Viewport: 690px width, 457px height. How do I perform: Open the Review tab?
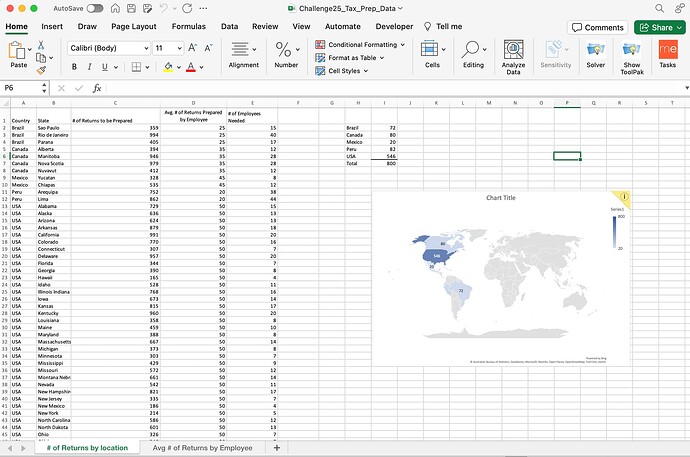(x=265, y=26)
